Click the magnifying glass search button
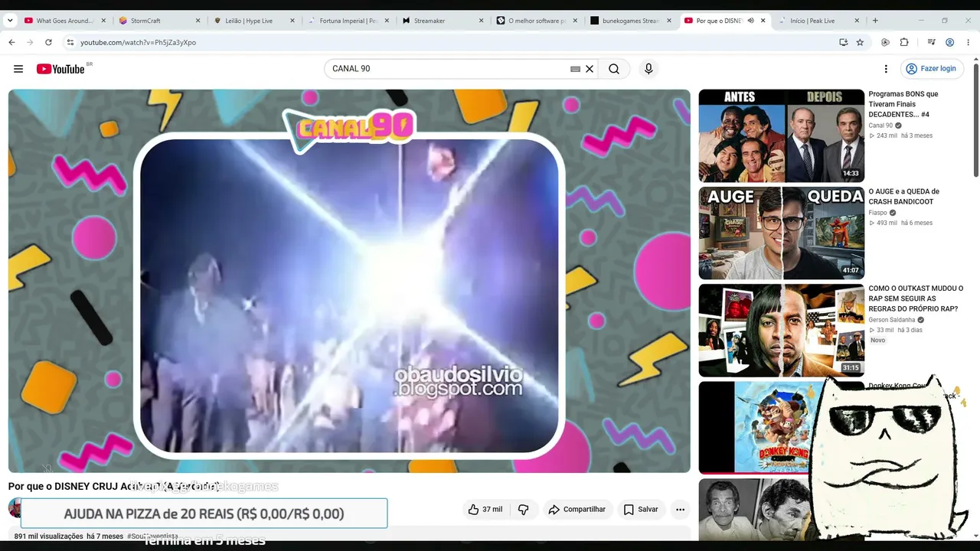 point(614,69)
